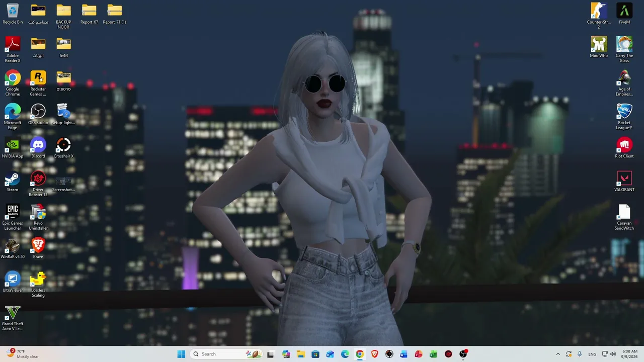Select the Crosshair X shortcut
The width and height of the screenshot is (644, 362).
[63, 148]
